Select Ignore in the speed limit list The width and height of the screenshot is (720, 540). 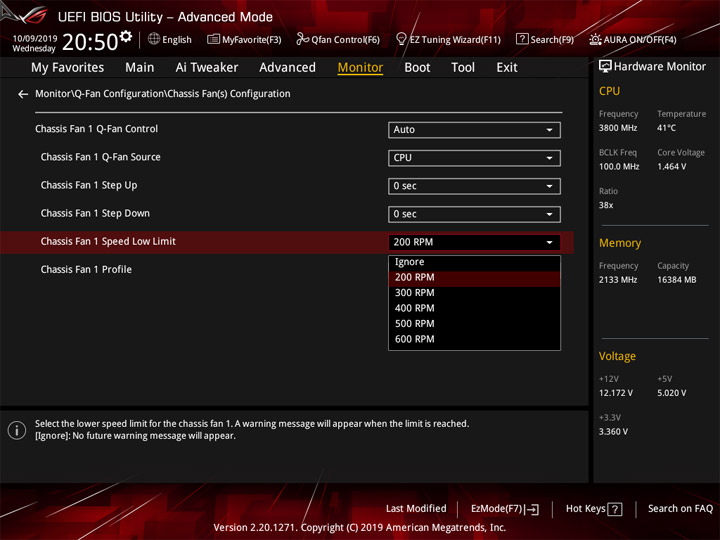click(x=474, y=262)
